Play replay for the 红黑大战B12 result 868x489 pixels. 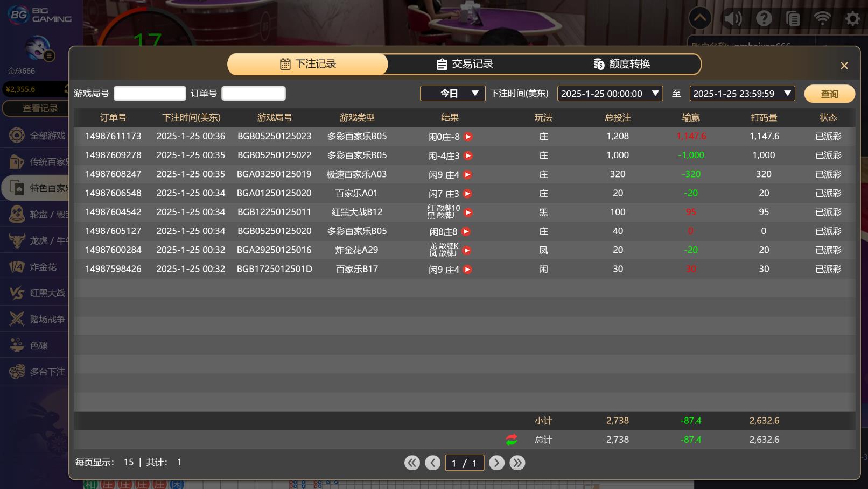coord(468,212)
